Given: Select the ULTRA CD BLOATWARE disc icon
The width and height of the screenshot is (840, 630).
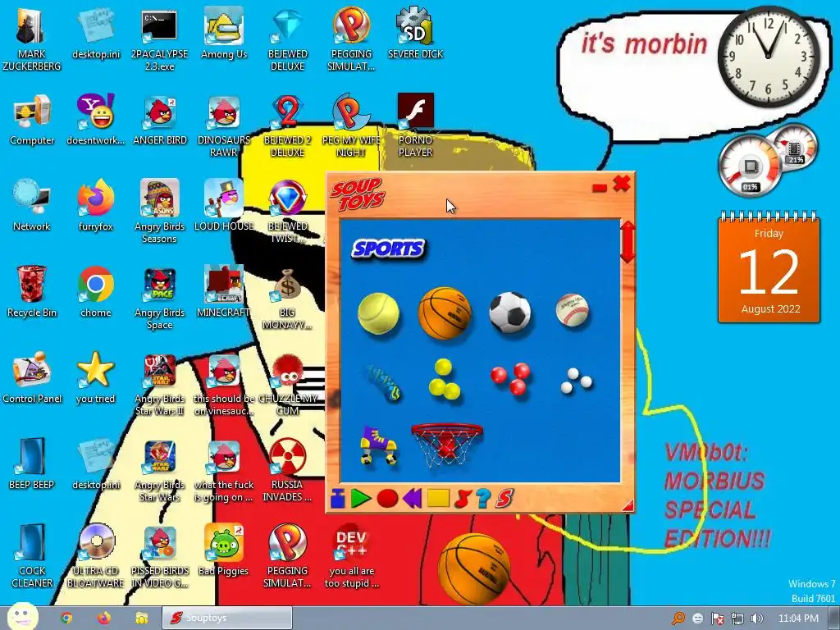Looking at the screenshot, I should pos(95,556).
